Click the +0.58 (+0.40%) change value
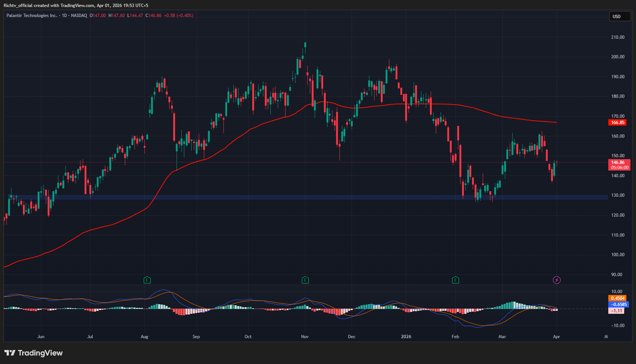Screen dimensions: 636x364 point(178,16)
